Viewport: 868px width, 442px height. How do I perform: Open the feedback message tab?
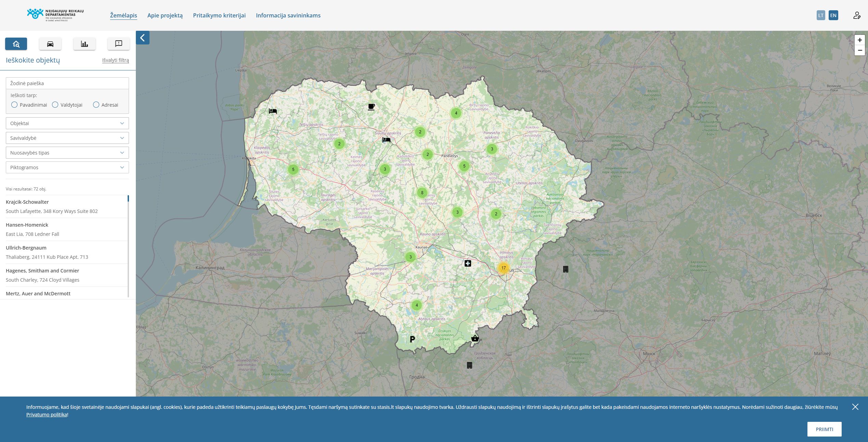(118, 44)
